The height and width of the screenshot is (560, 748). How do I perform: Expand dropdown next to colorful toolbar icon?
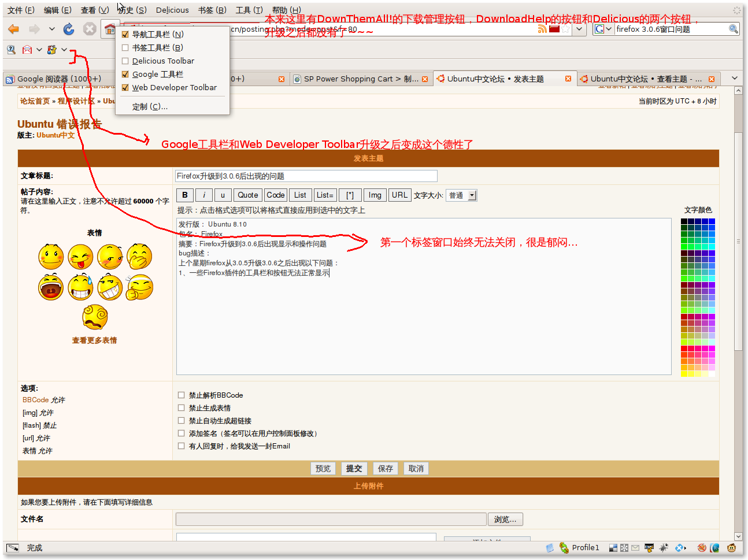(x=64, y=50)
